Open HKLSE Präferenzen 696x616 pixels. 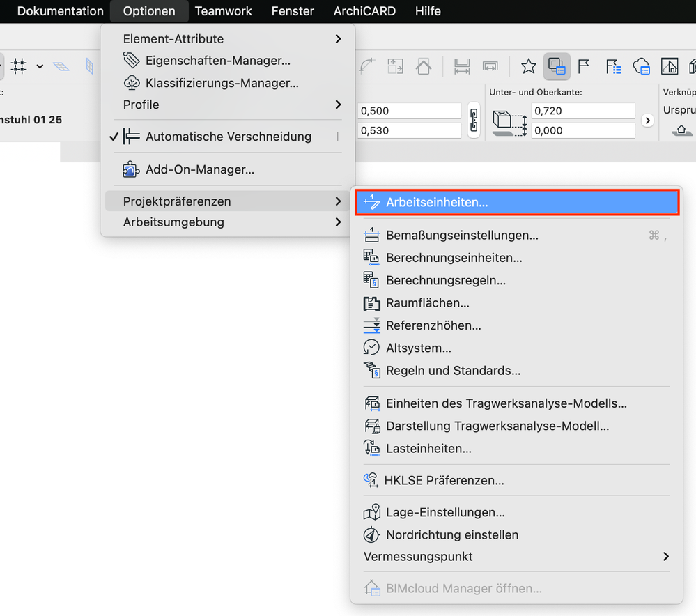tap(516, 481)
